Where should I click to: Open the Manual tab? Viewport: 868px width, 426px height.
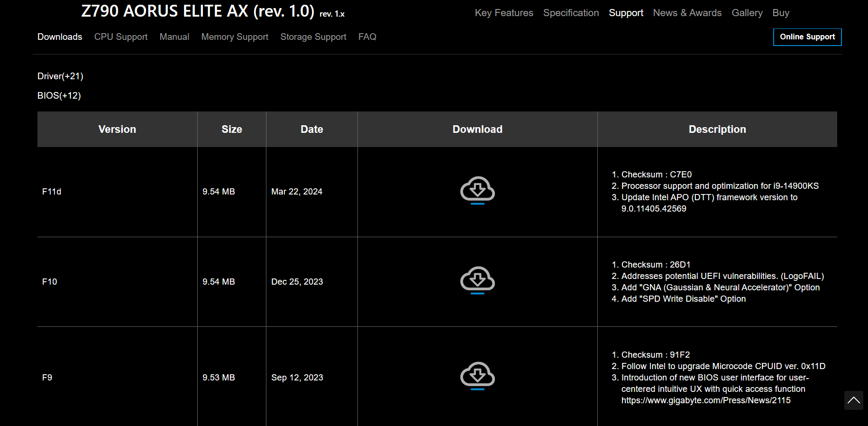click(174, 37)
